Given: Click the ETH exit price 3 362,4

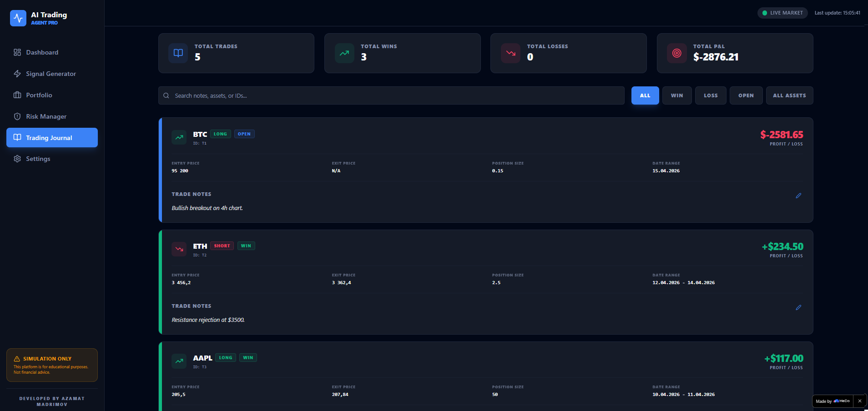Looking at the screenshot, I should [341, 283].
